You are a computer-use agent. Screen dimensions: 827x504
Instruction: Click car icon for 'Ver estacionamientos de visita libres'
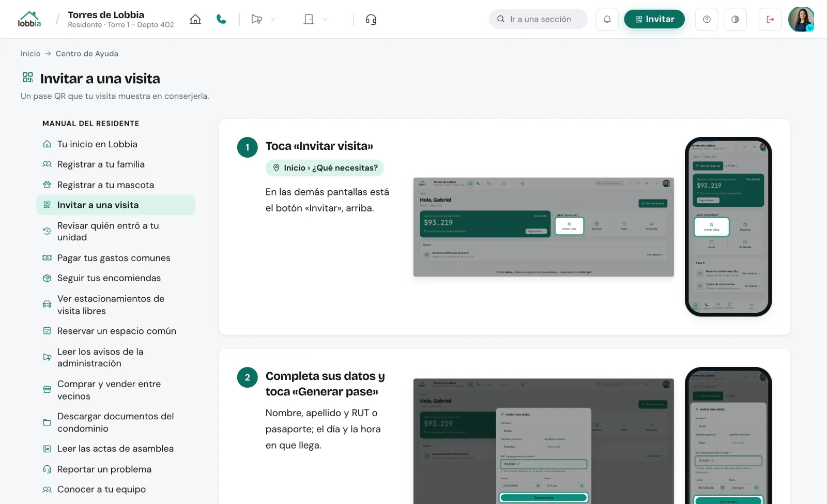[x=47, y=304]
